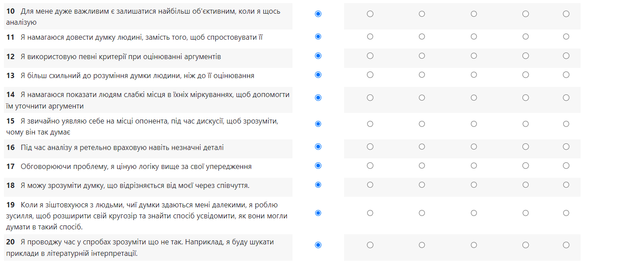This screenshot has height=266, width=644.
Task: Pick the fourth option for question 13
Action: point(474,75)
